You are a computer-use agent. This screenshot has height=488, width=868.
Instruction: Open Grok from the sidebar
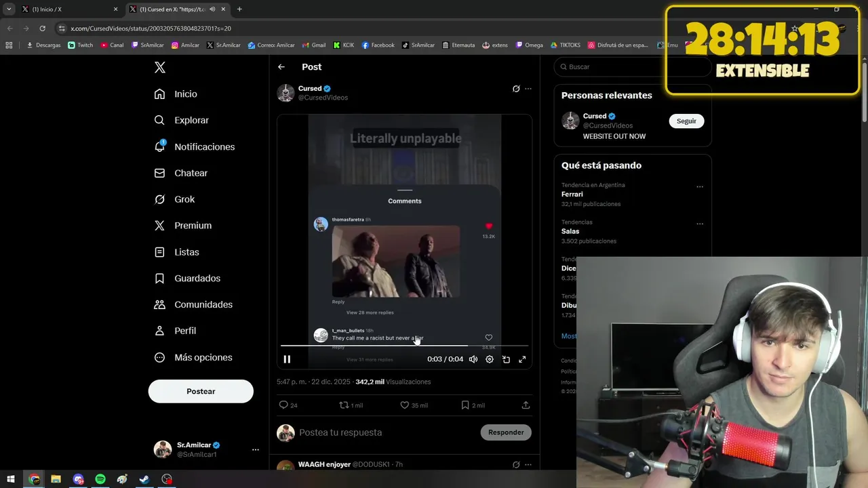(x=175, y=199)
